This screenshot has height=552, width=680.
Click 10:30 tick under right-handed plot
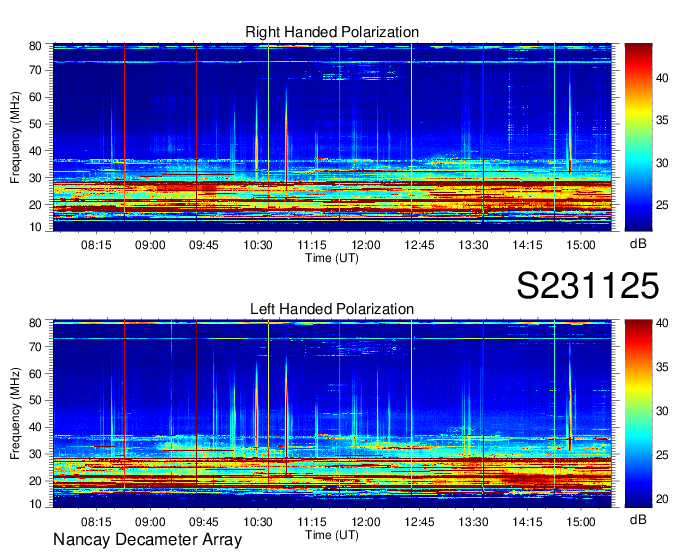258,245
